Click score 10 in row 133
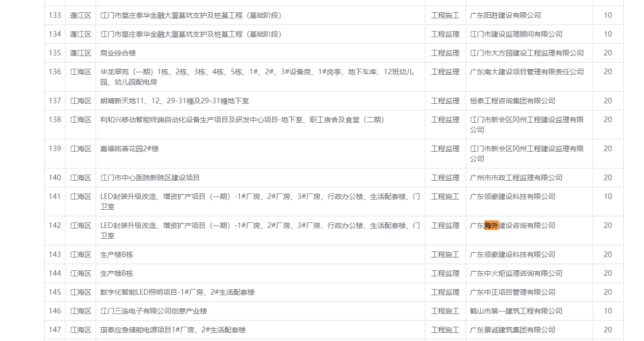The image size is (644, 341). [608, 15]
